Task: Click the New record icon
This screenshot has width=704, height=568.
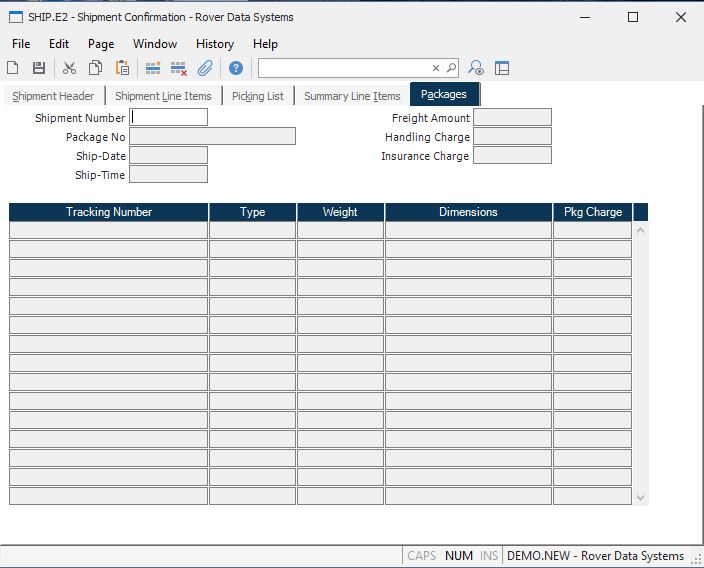Action: click(x=13, y=68)
